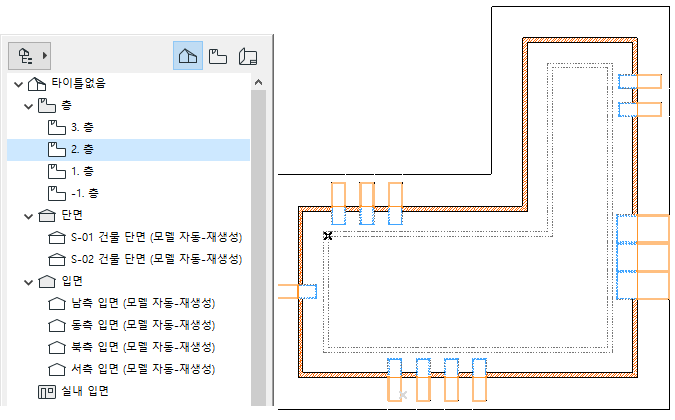Click the gray X marker near bottom windows
Viewport: 675px width, 420px height.
403,395
